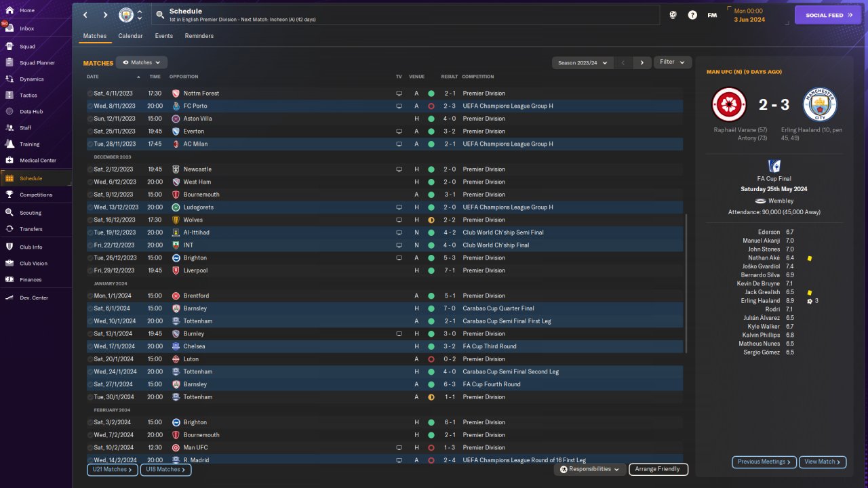This screenshot has width=868, height=488.
Task: Open Training from the sidebar
Action: click(29, 144)
